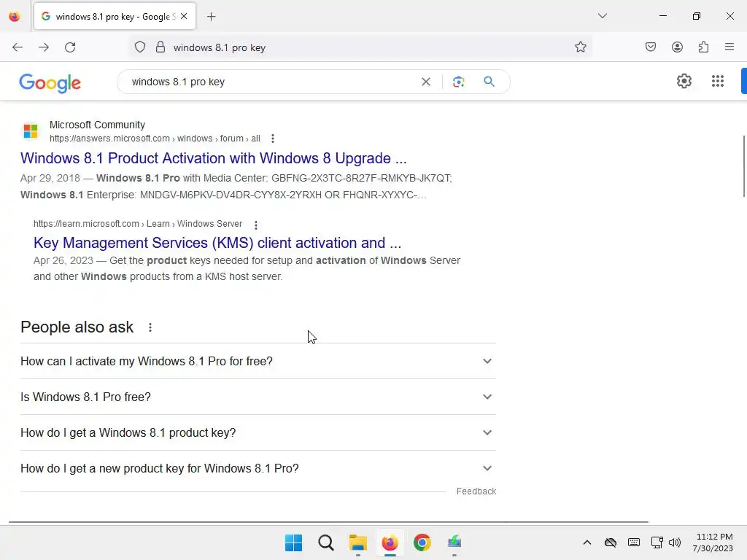The height and width of the screenshot is (560, 747).
Task: Open the Google apps grid
Action: [x=718, y=82]
